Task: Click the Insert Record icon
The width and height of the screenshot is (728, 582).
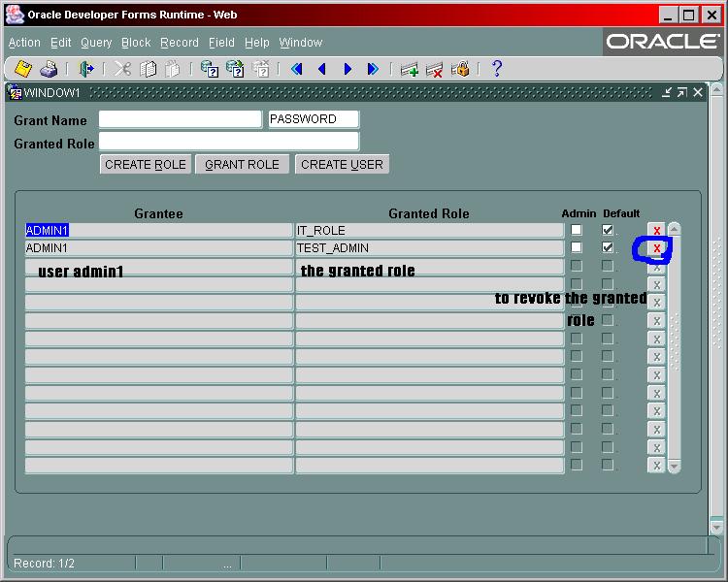Action: coord(410,69)
